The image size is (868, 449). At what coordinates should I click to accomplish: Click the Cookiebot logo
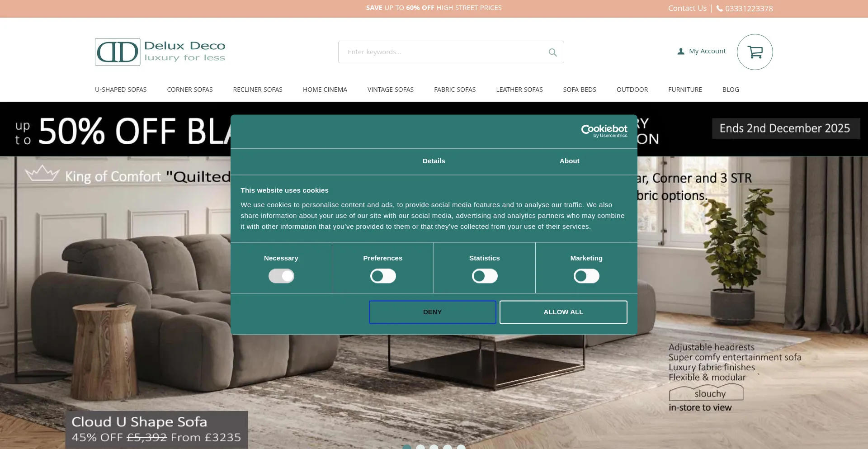pos(604,131)
